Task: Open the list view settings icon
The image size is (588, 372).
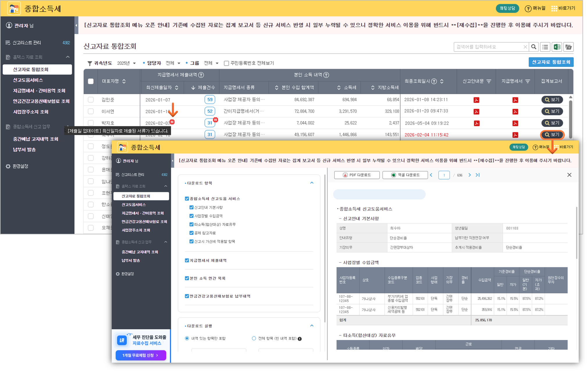Action: 545,47
